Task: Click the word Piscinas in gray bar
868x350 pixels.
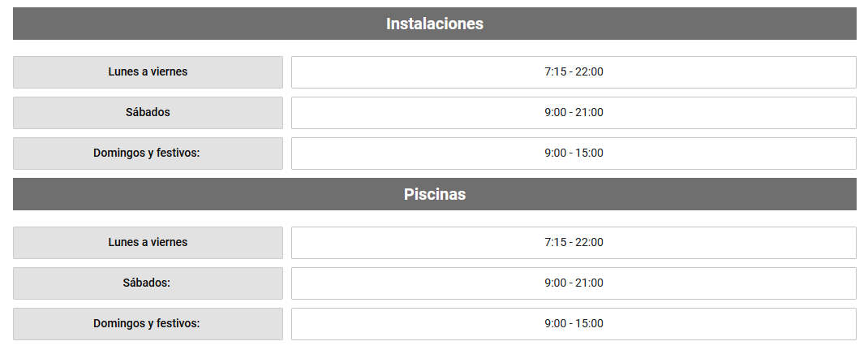Action: tap(435, 195)
